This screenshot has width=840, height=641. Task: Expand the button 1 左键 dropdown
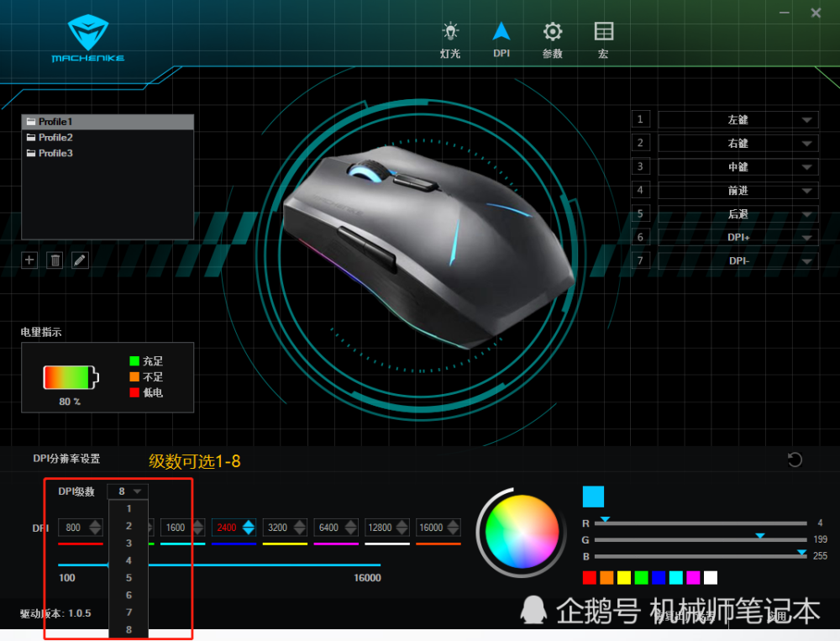806,120
